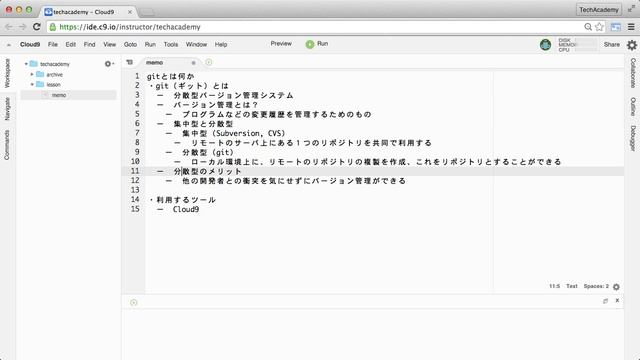Enter fullscreen with the top-right window arrows
The height and width of the screenshot is (360, 640).
(x=631, y=9)
